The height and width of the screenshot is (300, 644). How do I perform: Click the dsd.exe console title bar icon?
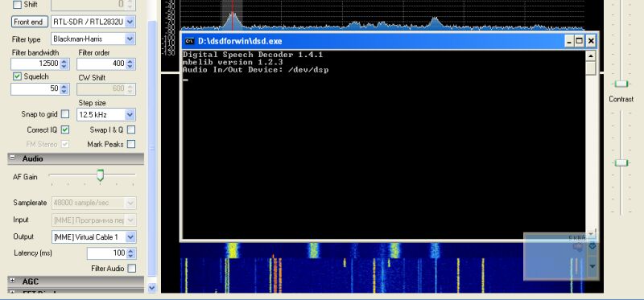(189, 41)
